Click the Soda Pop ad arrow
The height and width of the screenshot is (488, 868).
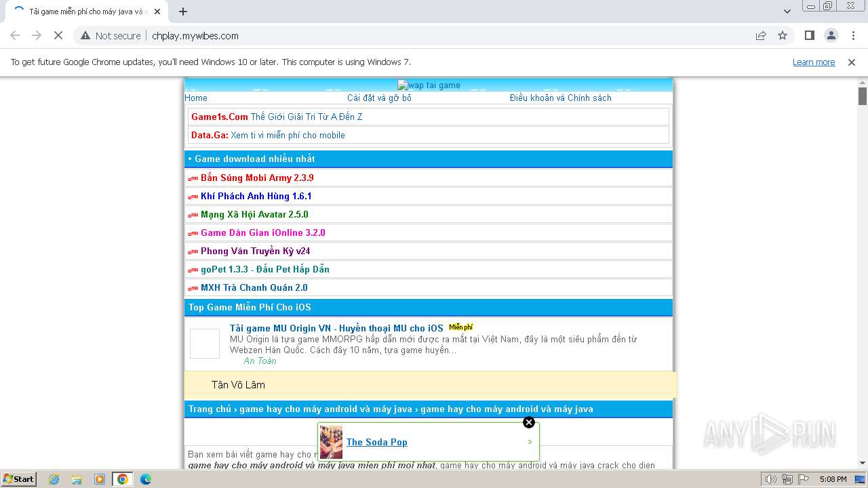(x=530, y=442)
